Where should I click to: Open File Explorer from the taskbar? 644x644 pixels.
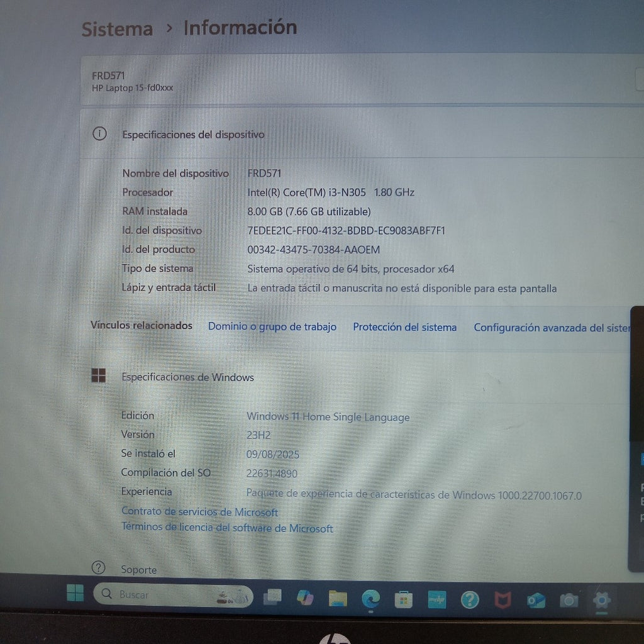point(338,598)
